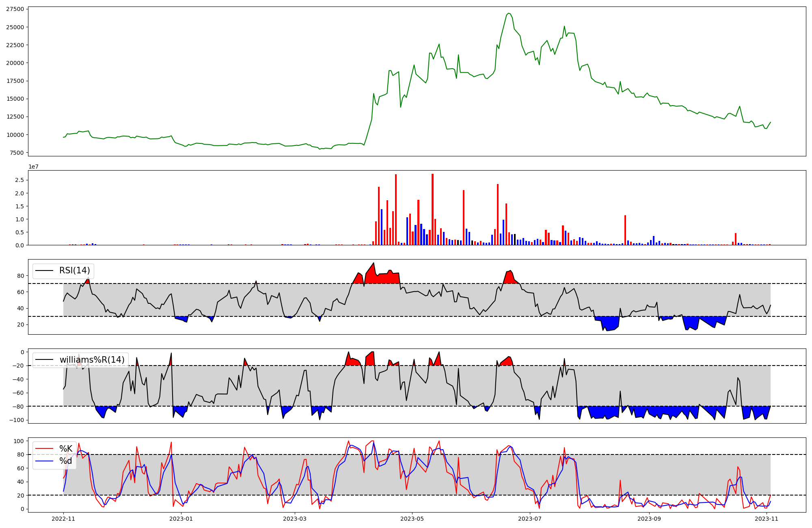
Task: Click the blue %d legend line sample
Action: click(44, 461)
